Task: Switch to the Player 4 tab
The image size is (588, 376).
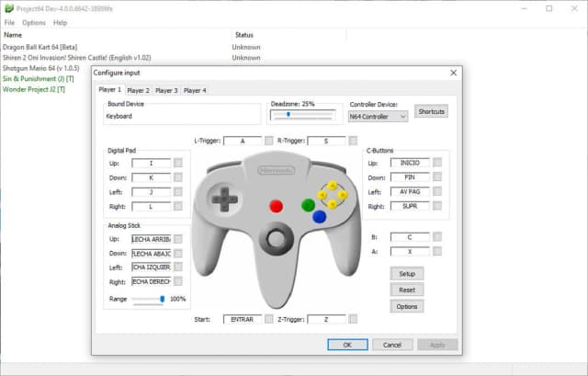Action: pos(195,90)
